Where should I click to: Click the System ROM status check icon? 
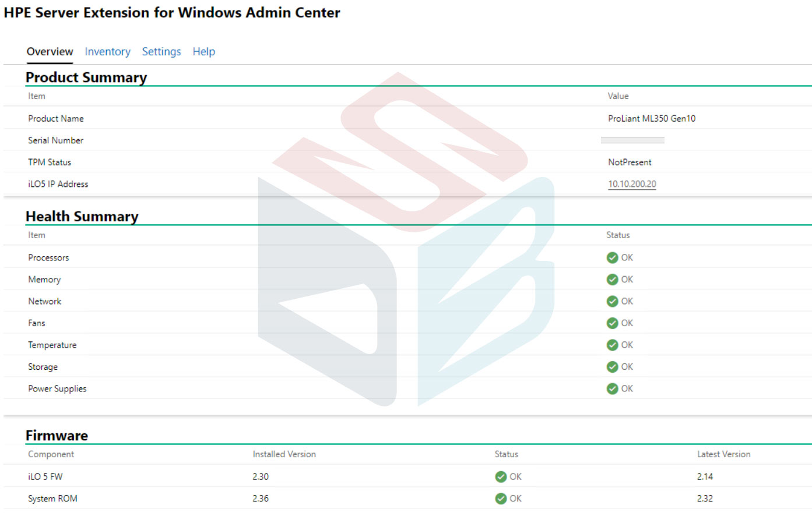pyautogui.click(x=501, y=499)
